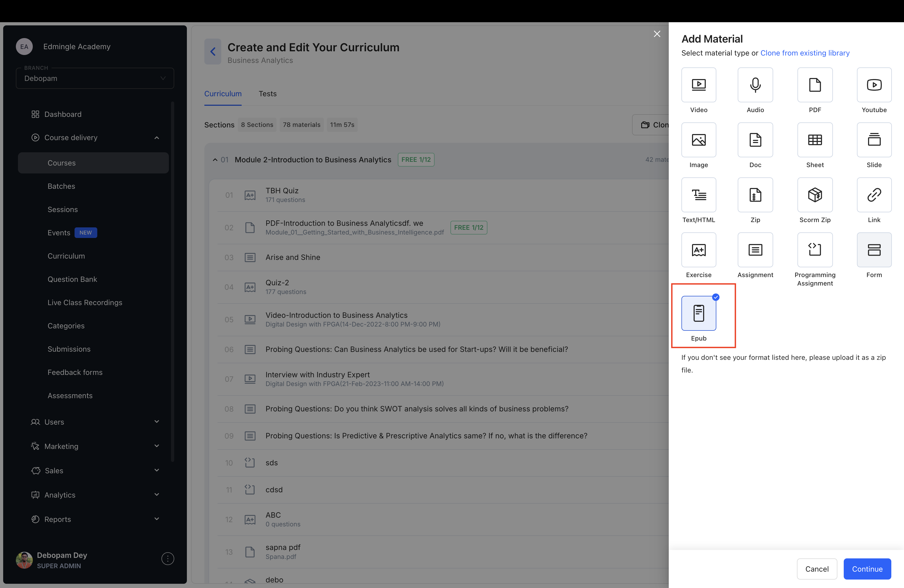Click the partially hidden Clone button
This screenshot has width=904, height=588.
(x=650, y=125)
